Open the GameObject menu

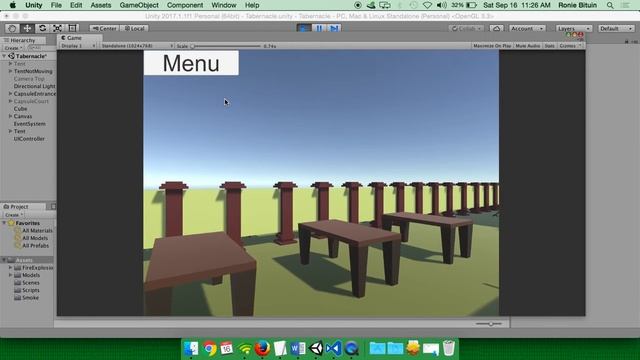[139, 5]
